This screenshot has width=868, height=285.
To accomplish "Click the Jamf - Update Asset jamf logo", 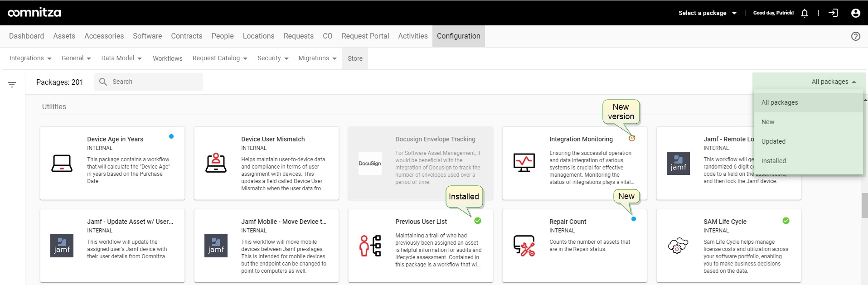I will coord(62,246).
